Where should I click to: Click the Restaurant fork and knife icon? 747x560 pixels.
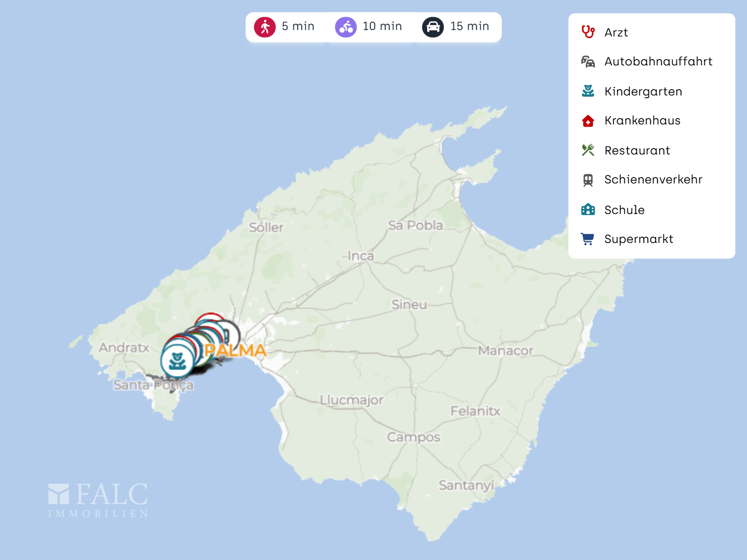(588, 150)
